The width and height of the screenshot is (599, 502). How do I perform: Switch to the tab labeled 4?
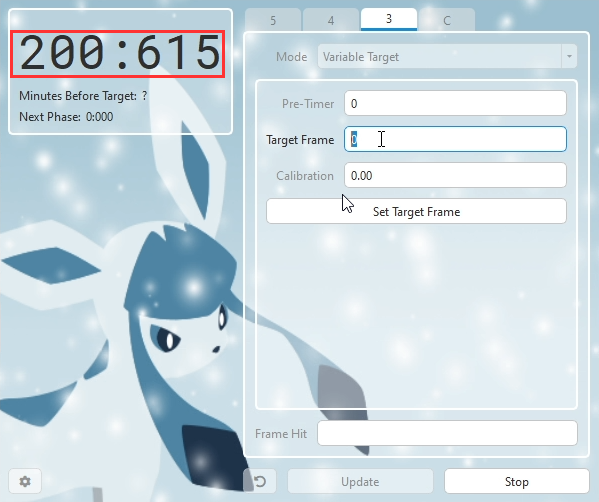point(331,20)
